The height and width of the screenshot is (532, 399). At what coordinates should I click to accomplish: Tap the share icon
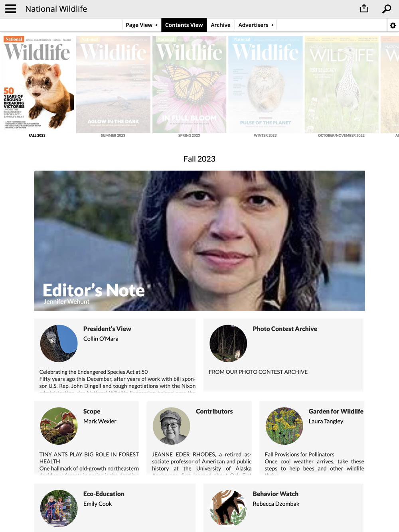coord(364,8)
